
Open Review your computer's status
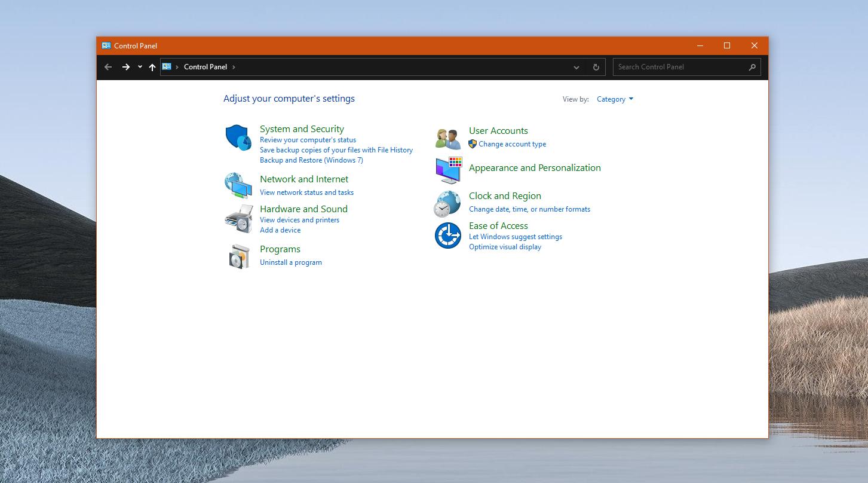(308, 140)
